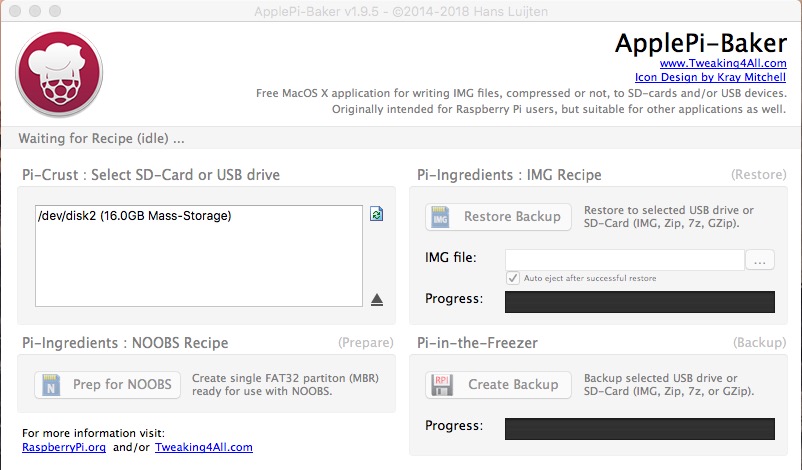Click the Create Backup button
802x470 pixels.
click(x=498, y=385)
